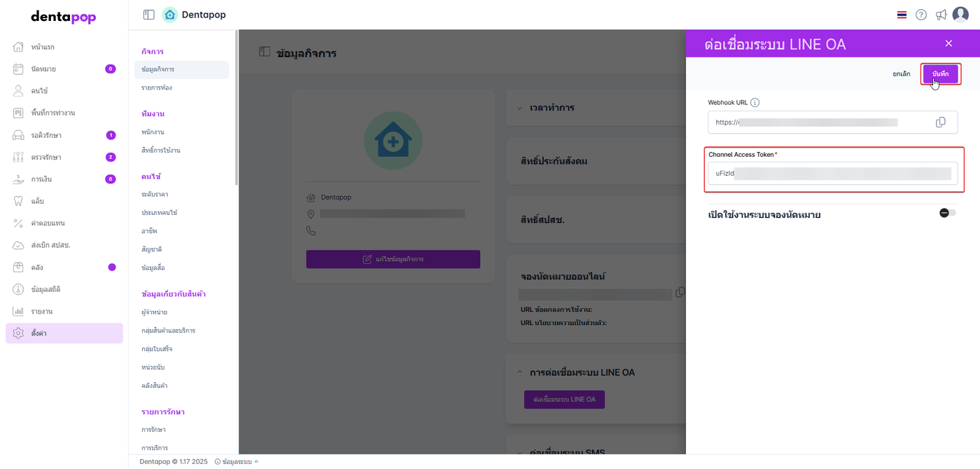Click ยกเลิก to cancel the form

click(902, 74)
